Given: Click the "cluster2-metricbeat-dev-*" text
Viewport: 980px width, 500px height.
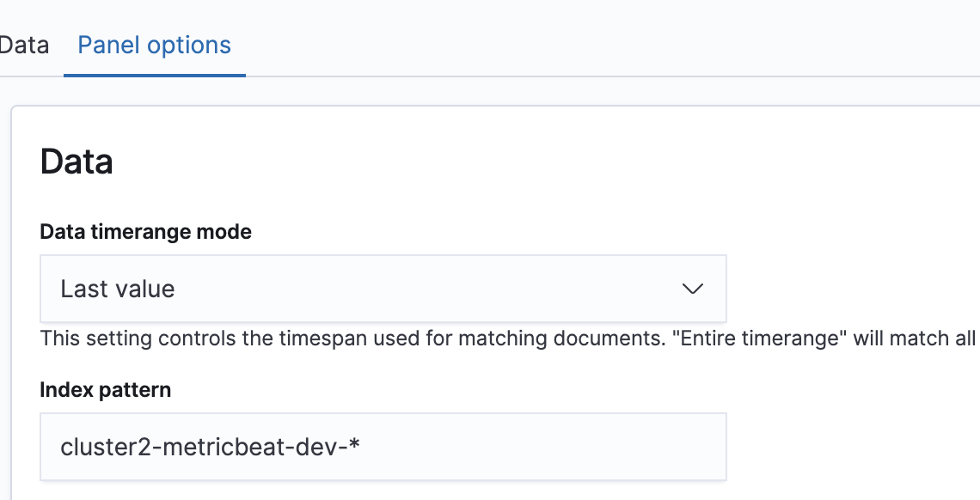Looking at the screenshot, I should [x=209, y=447].
